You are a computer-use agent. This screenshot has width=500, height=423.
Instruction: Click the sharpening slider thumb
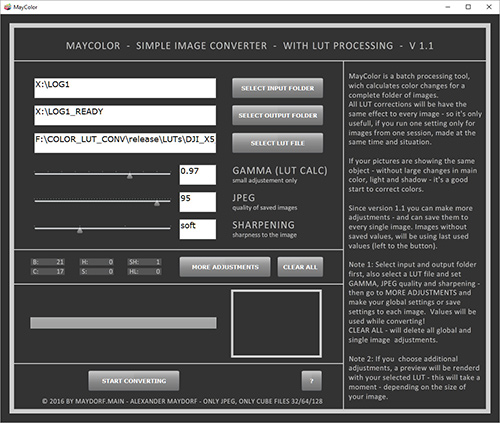pos(80,230)
